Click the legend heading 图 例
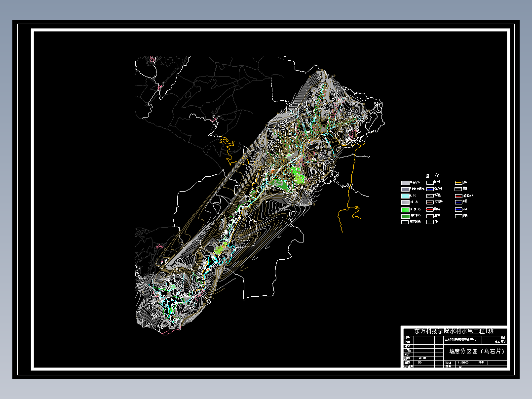Screen dimensions: 532x399 [433, 176]
